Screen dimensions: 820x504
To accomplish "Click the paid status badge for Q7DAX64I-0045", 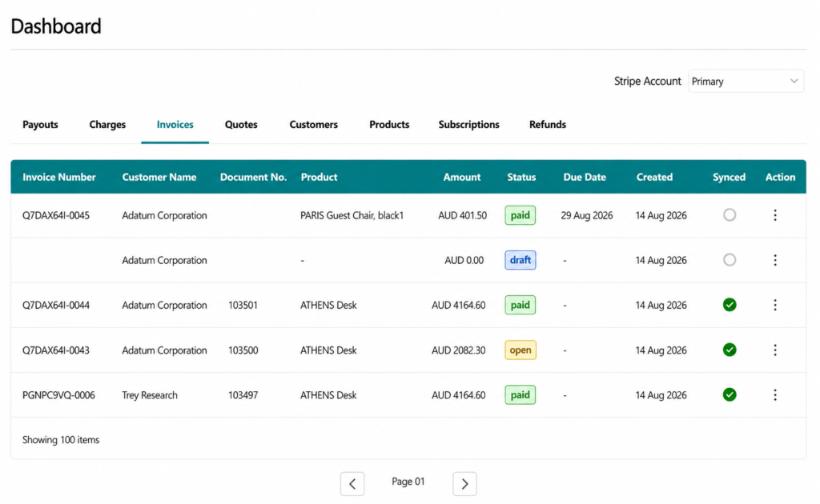I will click(520, 215).
